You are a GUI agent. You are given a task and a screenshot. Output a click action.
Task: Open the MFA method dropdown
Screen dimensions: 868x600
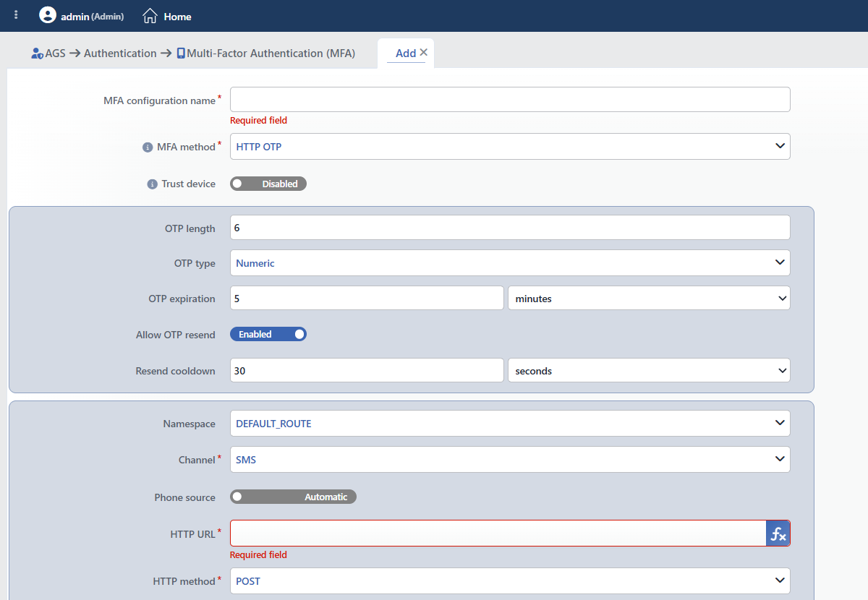(510, 146)
